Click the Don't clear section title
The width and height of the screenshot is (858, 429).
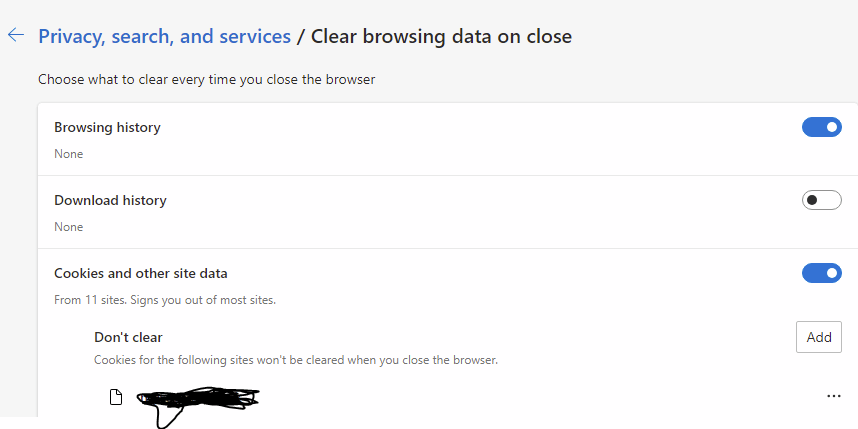tap(128, 337)
